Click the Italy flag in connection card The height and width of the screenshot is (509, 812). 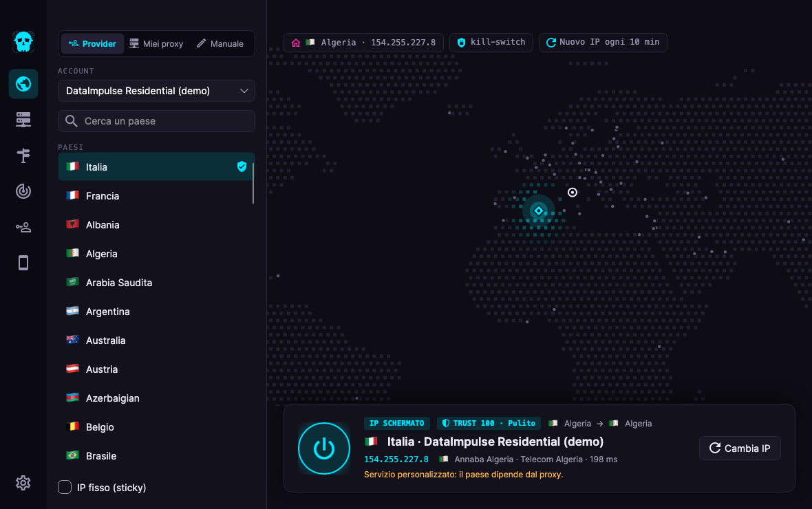[371, 441]
